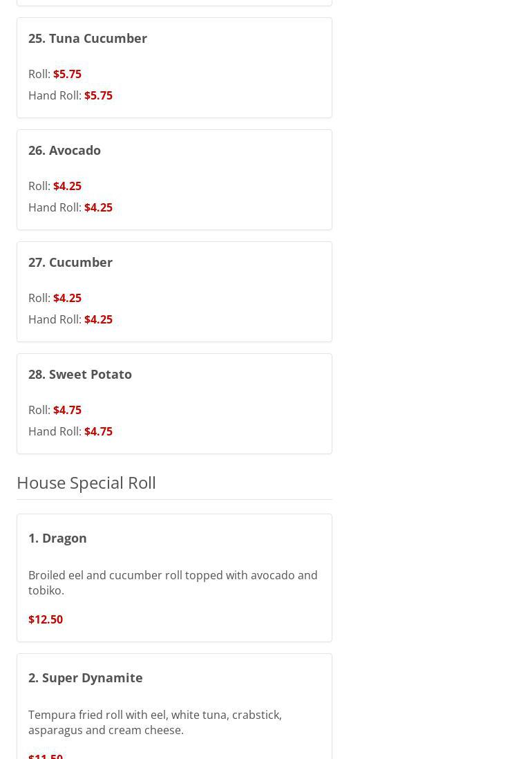Click the House Special Roll heading

click(86, 482)
